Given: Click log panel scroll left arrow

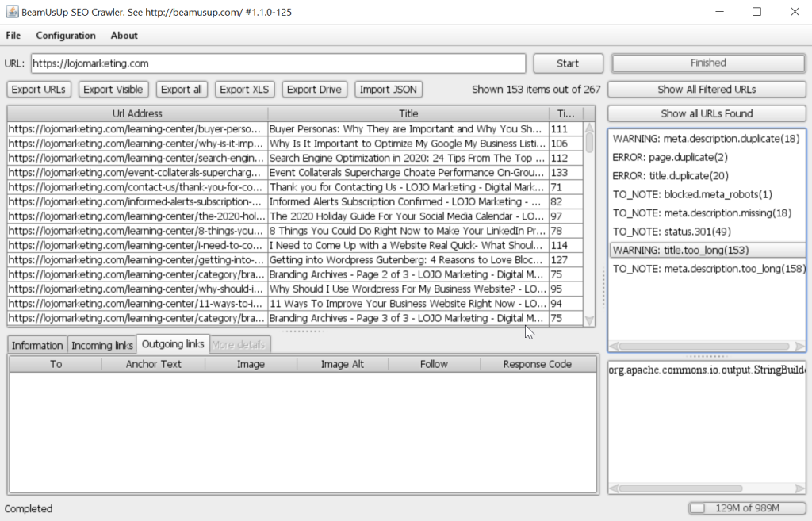Looking at the screenshot, I should tap(615, 488).
